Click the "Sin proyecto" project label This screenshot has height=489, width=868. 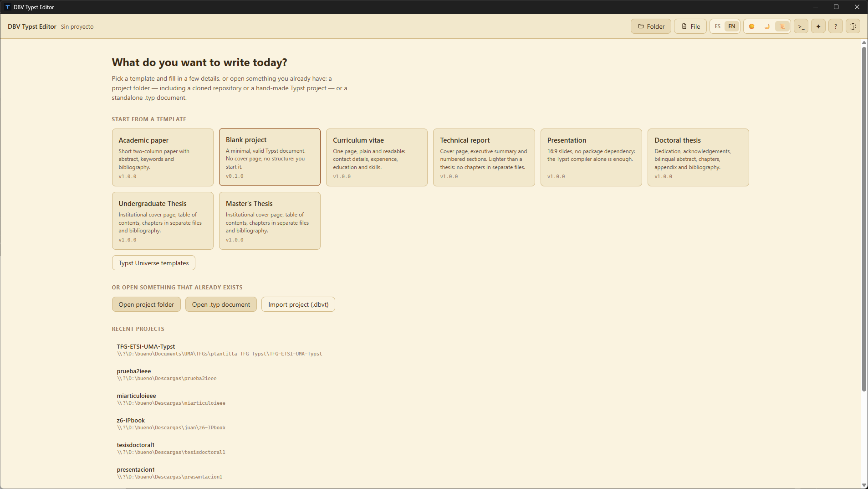point(77,26)
